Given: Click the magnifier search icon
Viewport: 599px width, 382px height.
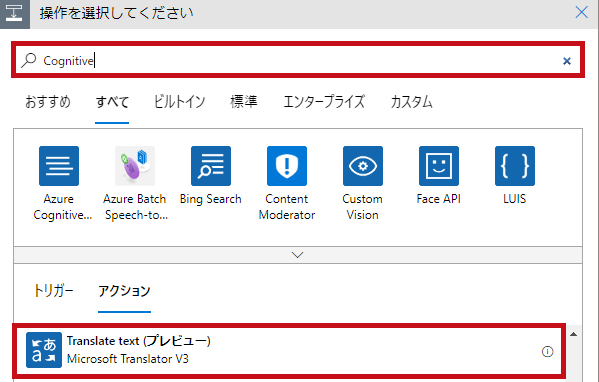Looking at the screenshot, I should pos(29,60).
